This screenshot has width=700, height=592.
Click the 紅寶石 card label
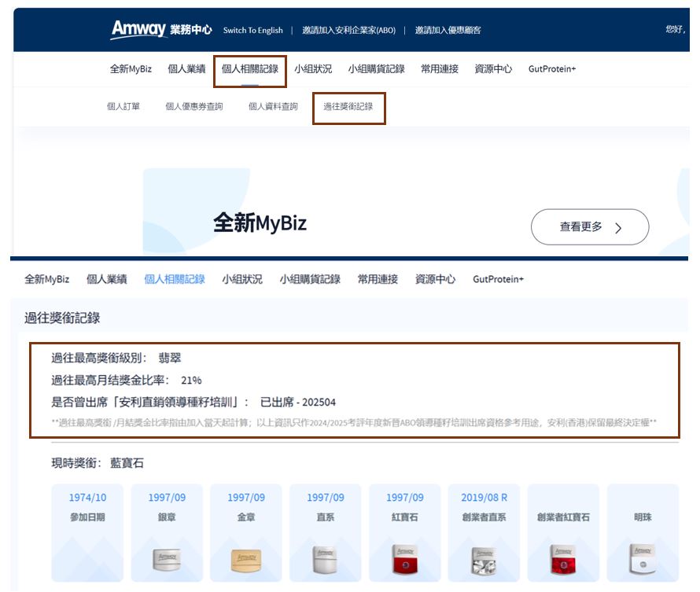tap(405, 517)
